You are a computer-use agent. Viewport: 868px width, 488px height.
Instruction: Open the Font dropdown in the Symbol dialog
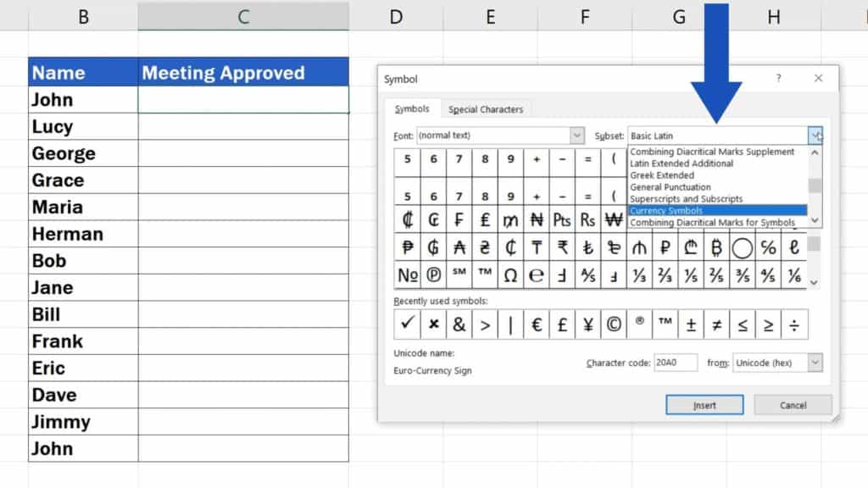pyautogui.click(x=577, y=136)
